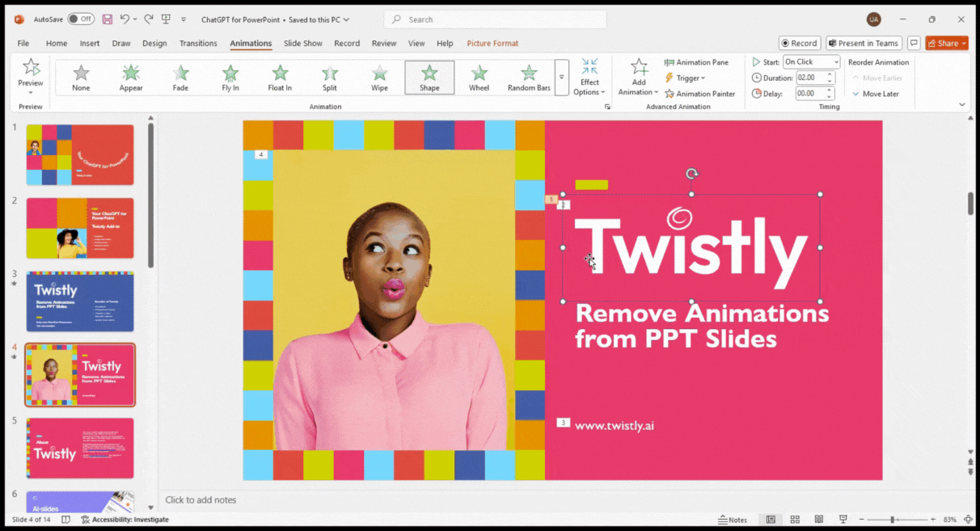Apply the Fade animation
The image size is (980, 531).
pyautogui.click(x=180, y=78)
